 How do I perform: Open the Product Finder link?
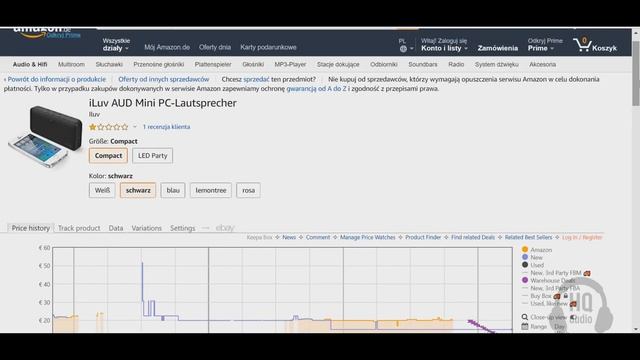[x=423, y=237]
